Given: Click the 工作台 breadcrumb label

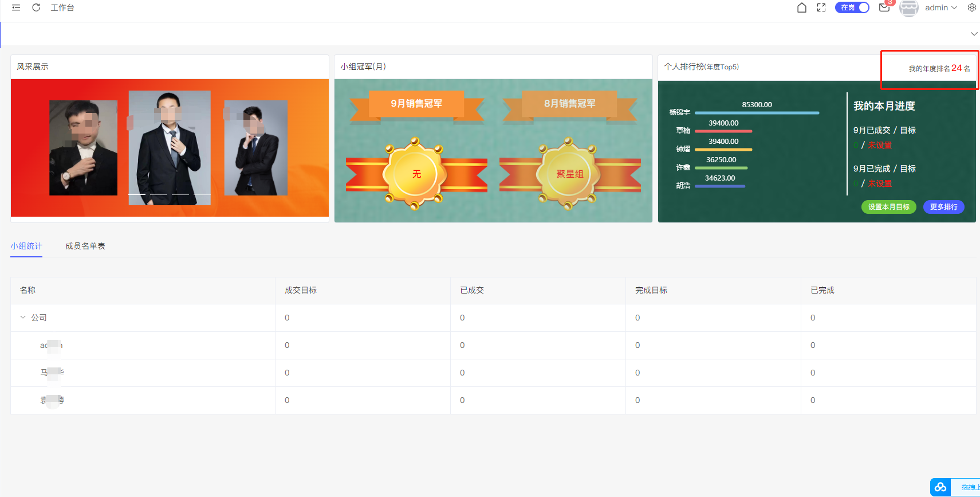Looking at the screenshot, I should click(x=62, y=8).
